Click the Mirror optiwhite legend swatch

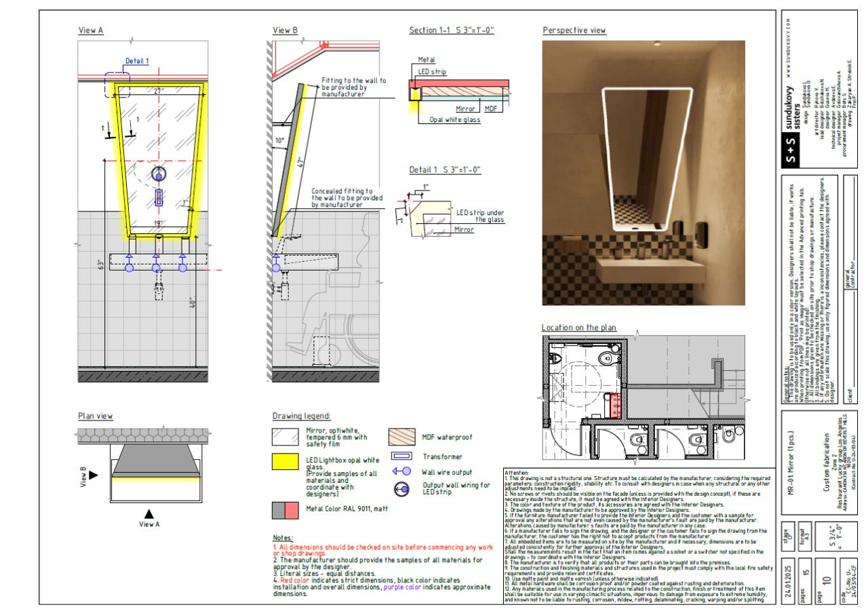285,437
